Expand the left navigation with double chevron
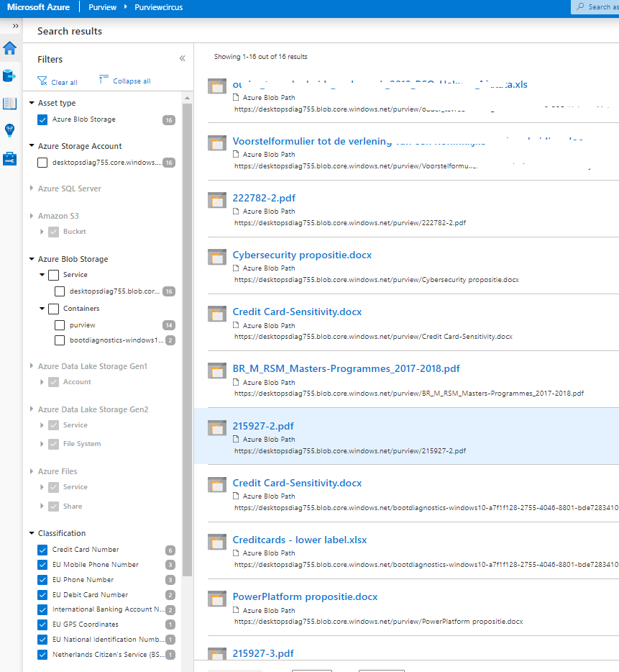This screenshot has width=619, height=672. pyautogui.click(x=15, y=26)
